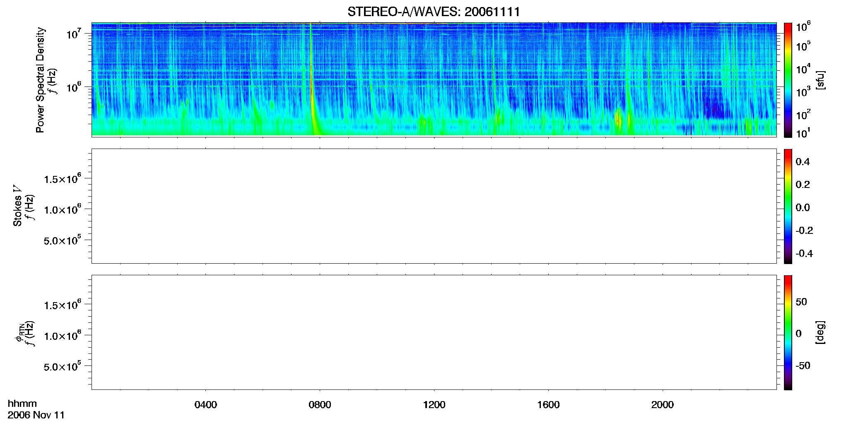Click the phi RTN angle colorbar

tap(788, 332)
